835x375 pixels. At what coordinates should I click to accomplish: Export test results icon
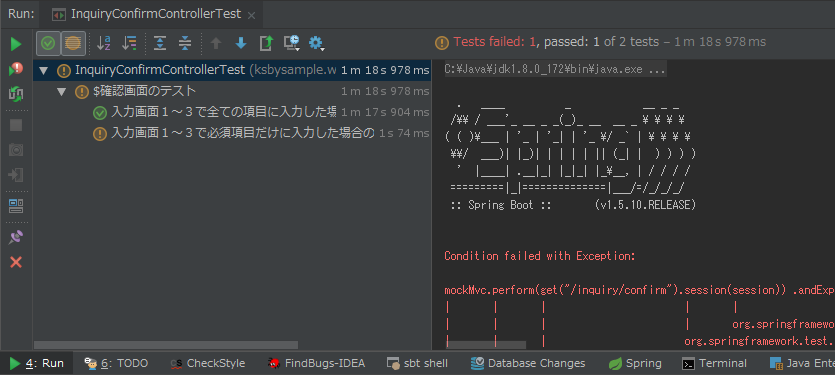point(266,43)
